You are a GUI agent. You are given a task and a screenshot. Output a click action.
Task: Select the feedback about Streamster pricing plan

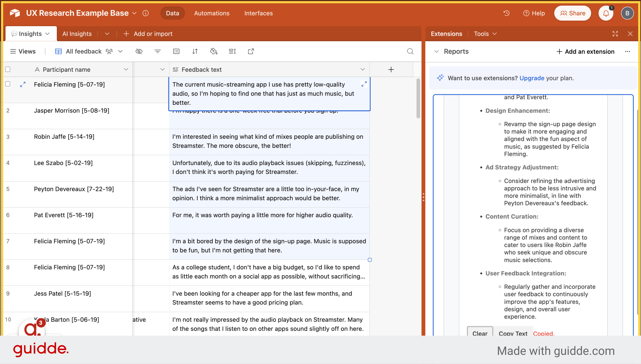[269, 299]
